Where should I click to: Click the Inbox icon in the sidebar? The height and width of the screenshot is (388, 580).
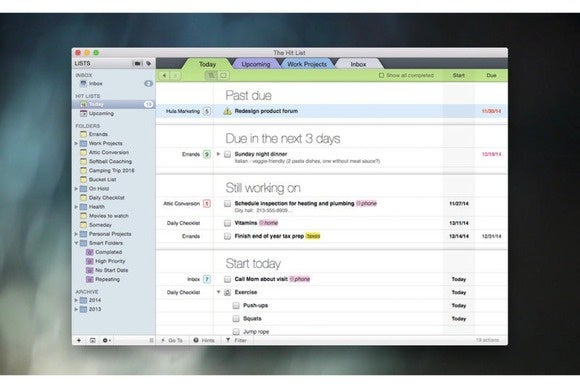click(x=84, y=84)
